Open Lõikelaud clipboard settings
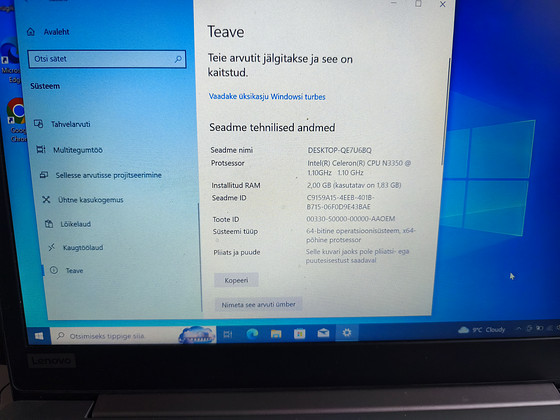Viewport: 560px width, 420px height. click(76, 224)
